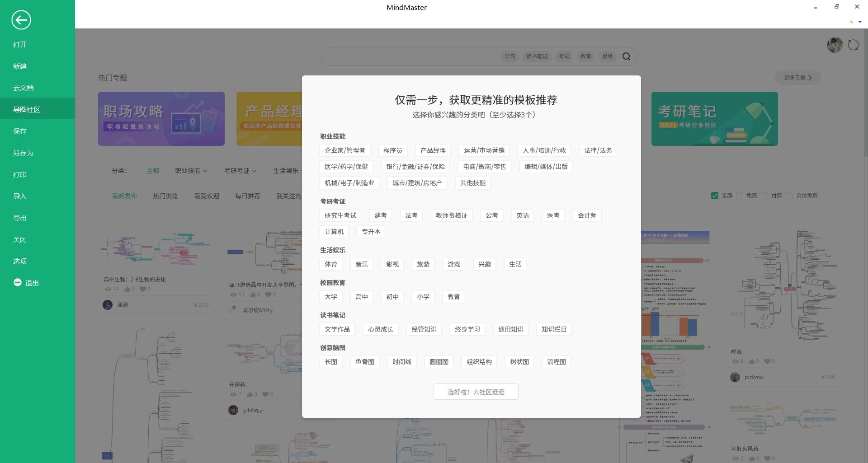Open the user avatar in the top right

[x=835, y=44]
